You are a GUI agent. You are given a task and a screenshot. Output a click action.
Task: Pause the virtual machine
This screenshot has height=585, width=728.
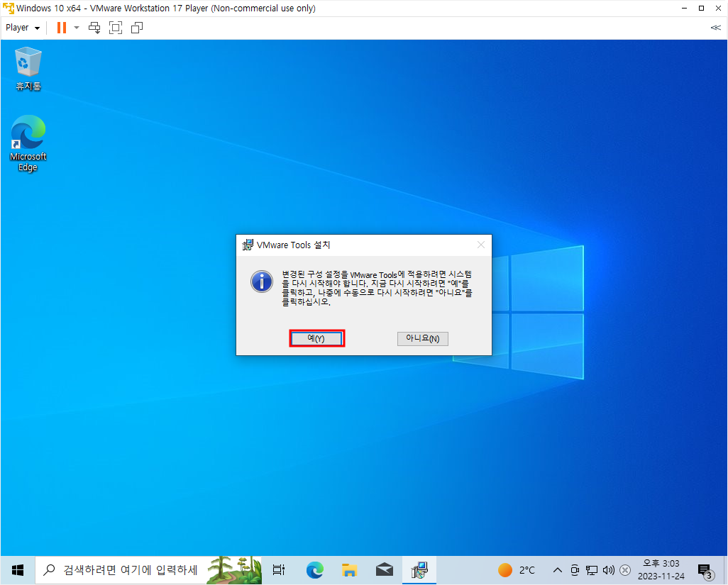point(61,28)
